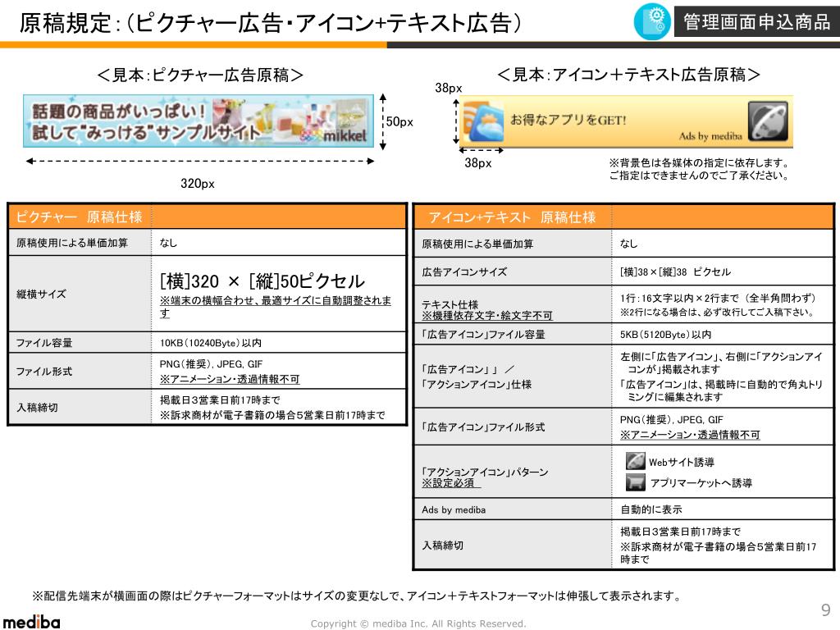This screenshot has width=840, height=630.
Task: Click the Webサイト誘導 action icon
Action: coord(636,461)
